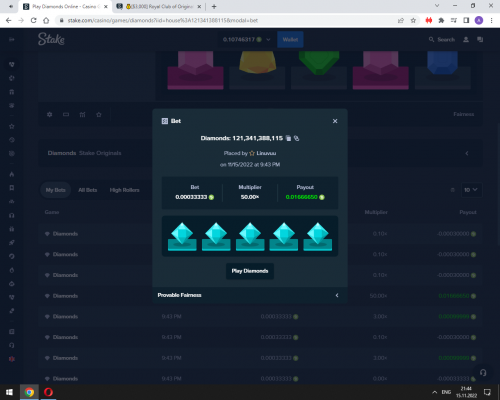Viewport: 500px width, 400px height.
Task: Open the Fairness link beside game toolbar
Action: tap(463, 114)
